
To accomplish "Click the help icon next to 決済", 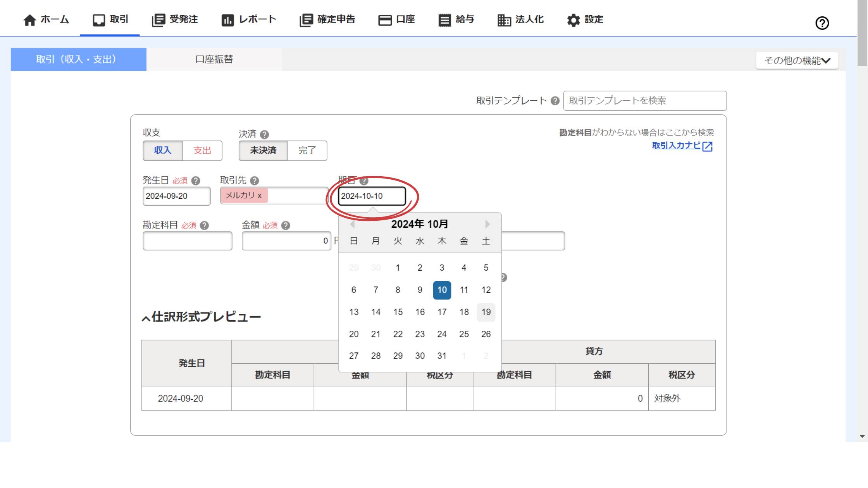I will point(265,134).
